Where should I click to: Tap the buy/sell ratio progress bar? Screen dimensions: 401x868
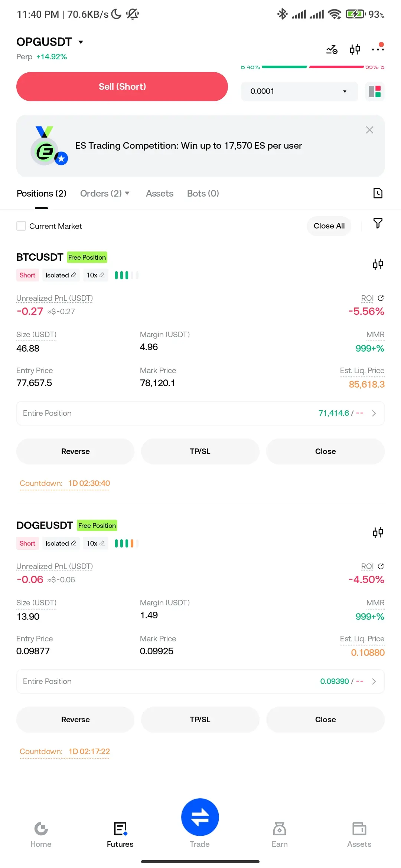313,67
